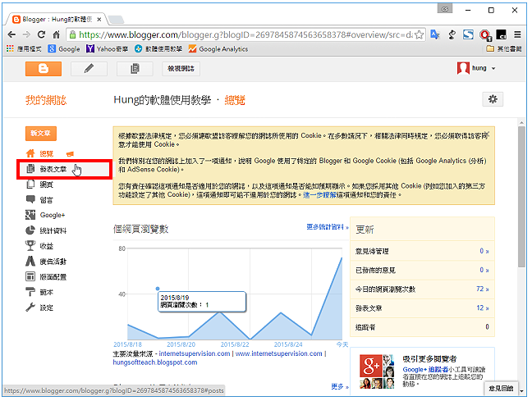Viewport: 532px width, 401px height.
Task: Click the 檢視網誌 button
Action: pos(181,69)
